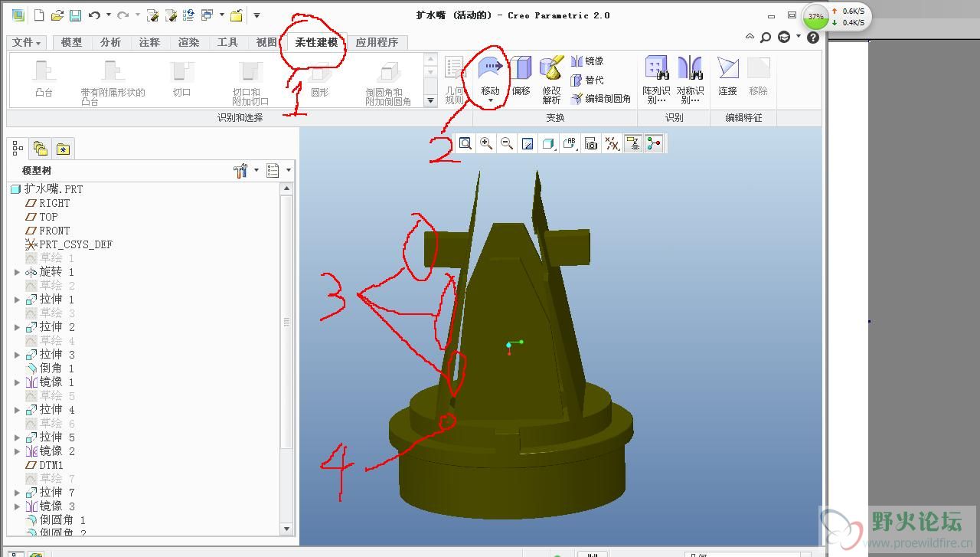Select 倒角 1 feature in model tree
Viewport: 980px width, 557px height.
[x=56, y=369]
